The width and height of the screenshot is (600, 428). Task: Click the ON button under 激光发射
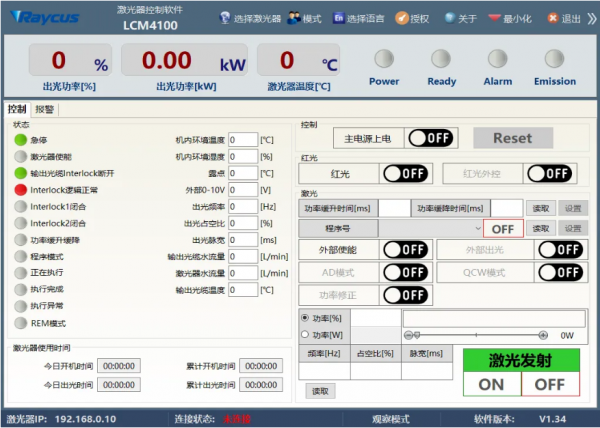click(x=491, y=384)
